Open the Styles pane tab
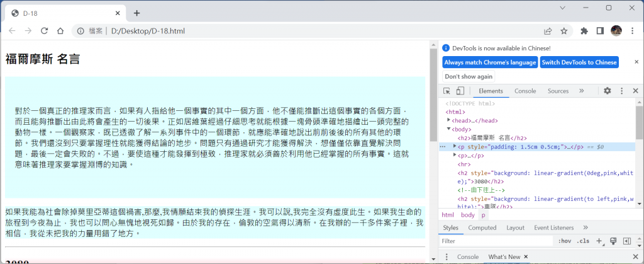Screen dimensions: 644x264 click(450, 228)
